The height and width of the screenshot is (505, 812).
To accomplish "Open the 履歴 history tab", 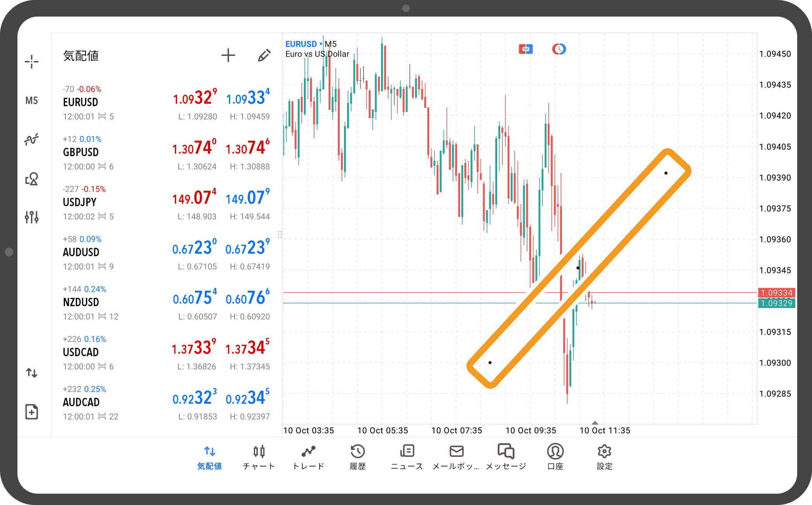I will point(358,457).
